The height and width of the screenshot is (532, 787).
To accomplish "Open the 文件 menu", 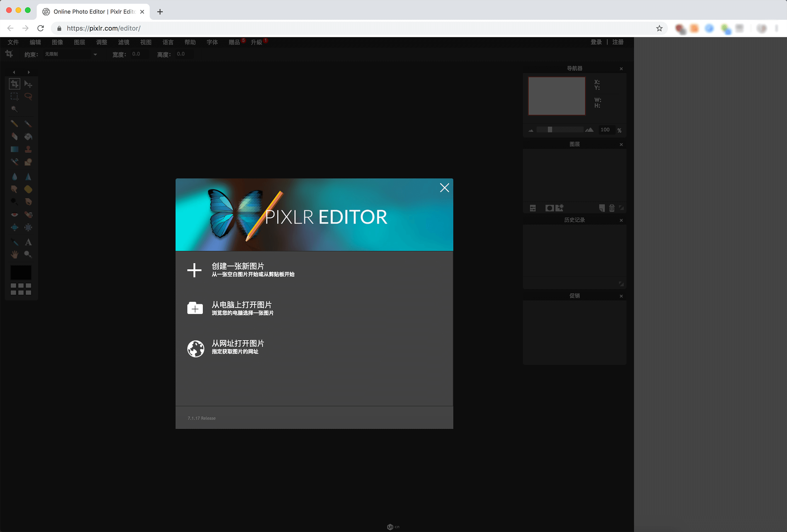I will coord(13,42).
